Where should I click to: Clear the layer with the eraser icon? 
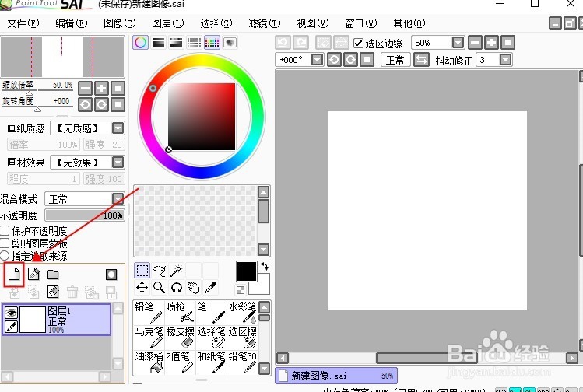(x=53, y=292)
